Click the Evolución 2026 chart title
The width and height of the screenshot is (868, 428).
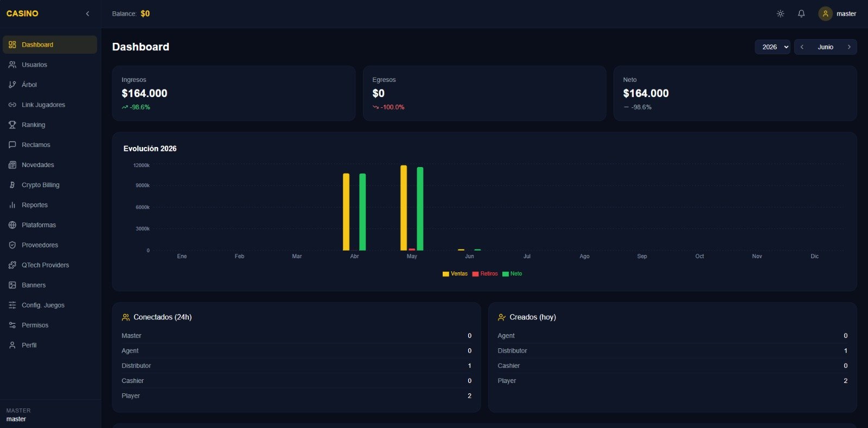click(150, 149)
